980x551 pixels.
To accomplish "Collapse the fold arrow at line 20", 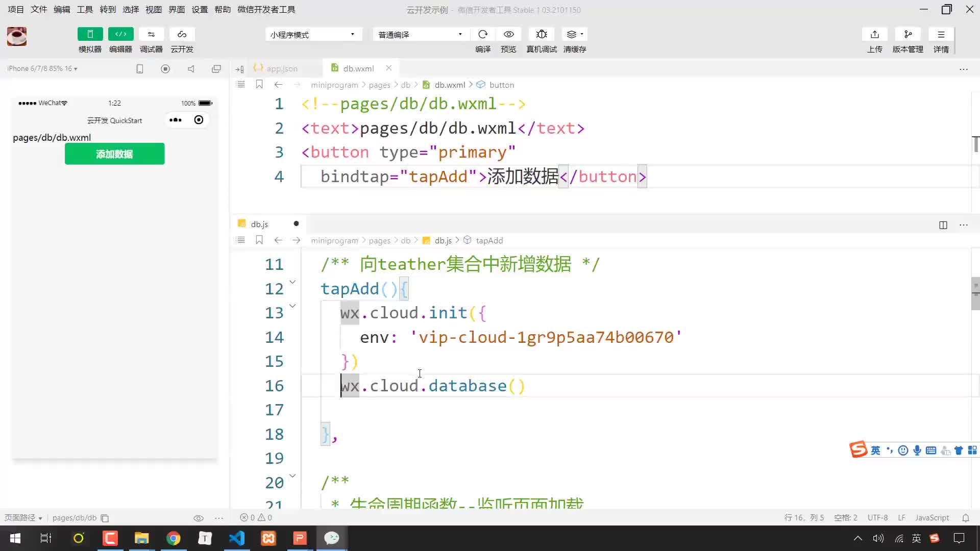I will (x=292, y=475).
